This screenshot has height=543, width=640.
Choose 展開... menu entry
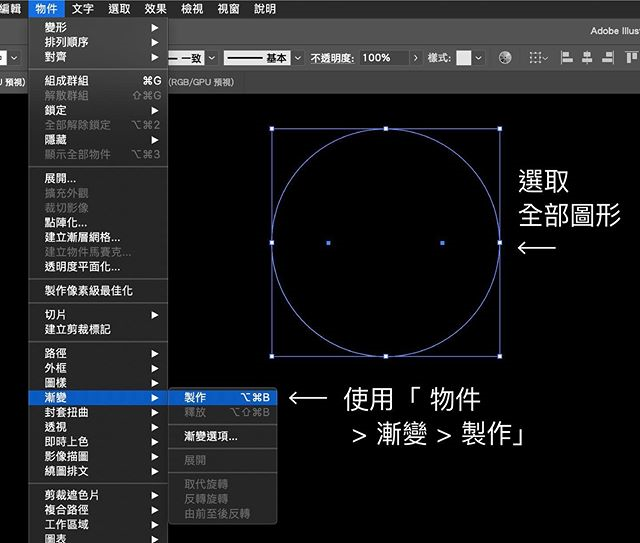tap(98, 178)
